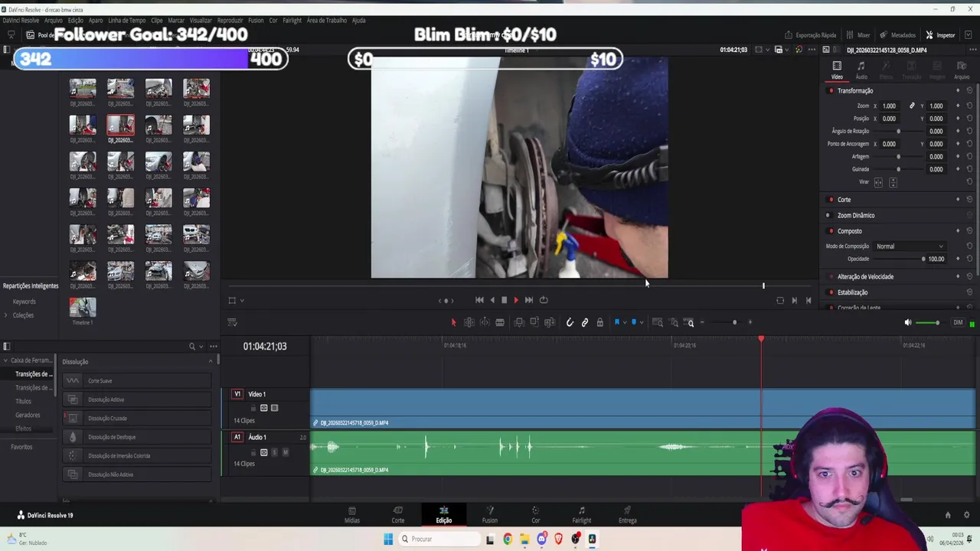This screenshot has width=980, height=551.
Task: Solo the Áudio 1 track with S button
Action: (x=275, y=452)
